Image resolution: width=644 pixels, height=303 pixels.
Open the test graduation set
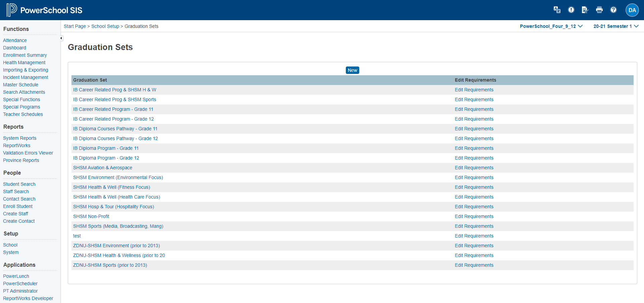pyautogui.click(x=77, y=236)
